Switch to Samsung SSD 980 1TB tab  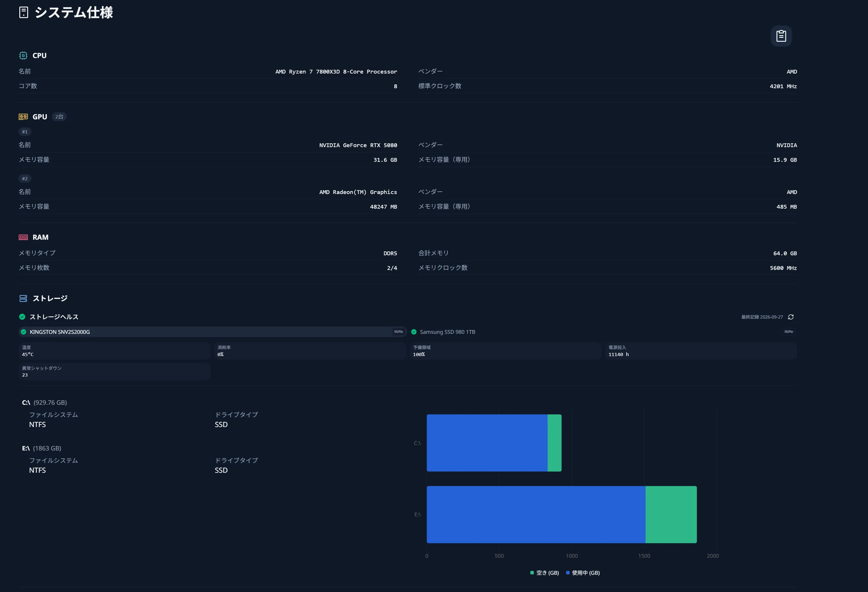point(603,332)
